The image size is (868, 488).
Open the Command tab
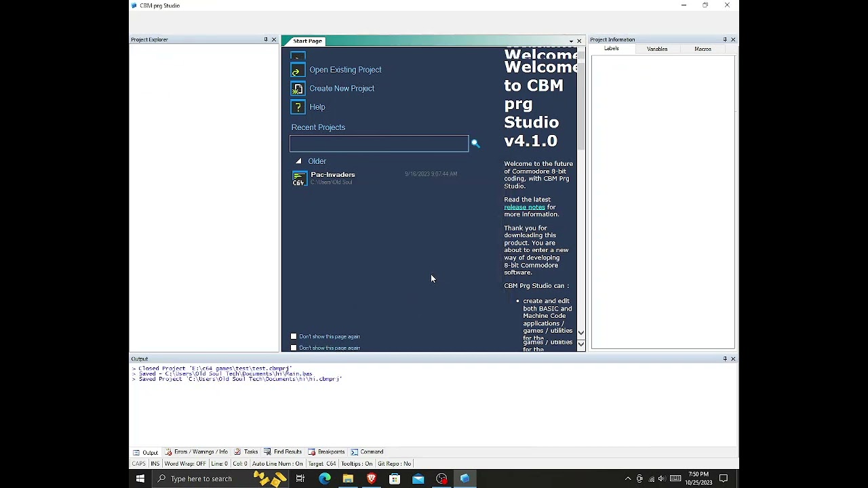[367, 452]
